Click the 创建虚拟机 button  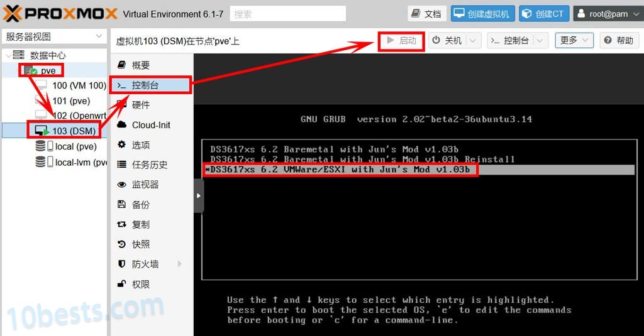[x=483, y=14]
